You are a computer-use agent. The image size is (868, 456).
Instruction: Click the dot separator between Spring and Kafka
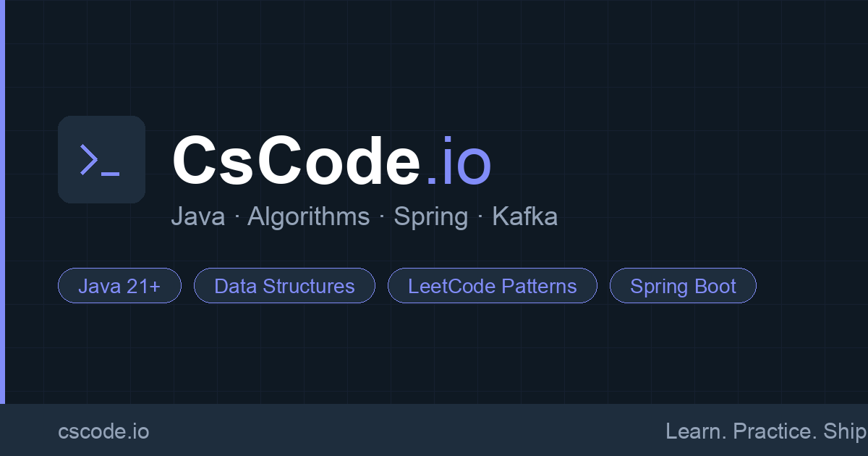(x=480, y=216)
